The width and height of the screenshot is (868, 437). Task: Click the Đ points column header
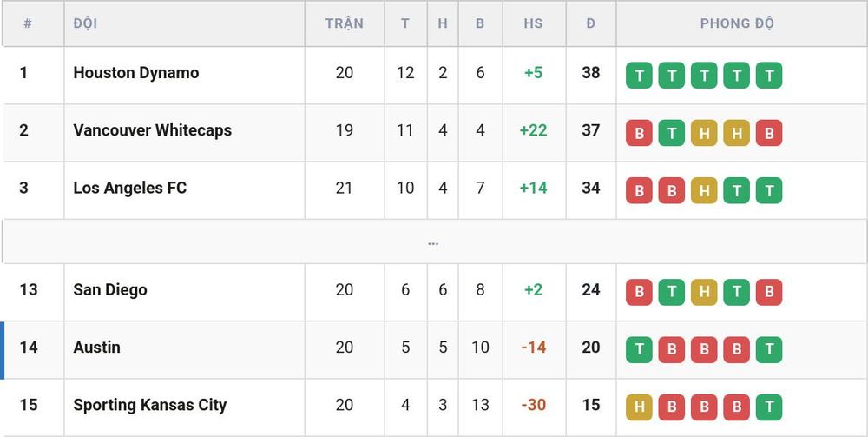(590, 23)
